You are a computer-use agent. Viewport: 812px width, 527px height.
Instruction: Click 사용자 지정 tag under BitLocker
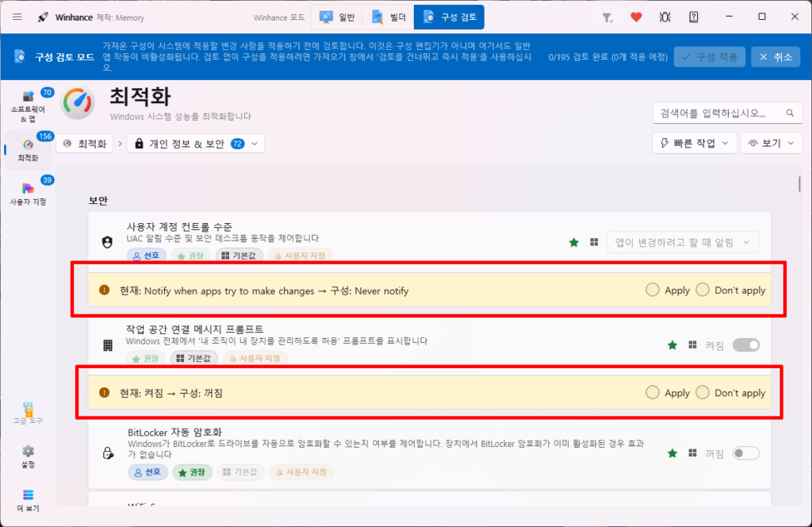point(301,472)
